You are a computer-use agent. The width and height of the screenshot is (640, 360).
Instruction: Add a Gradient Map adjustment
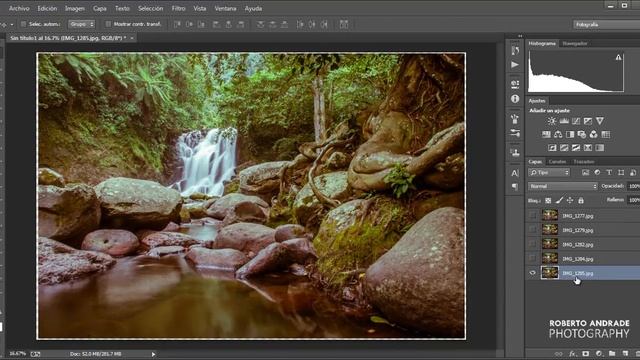pos(600,148)
